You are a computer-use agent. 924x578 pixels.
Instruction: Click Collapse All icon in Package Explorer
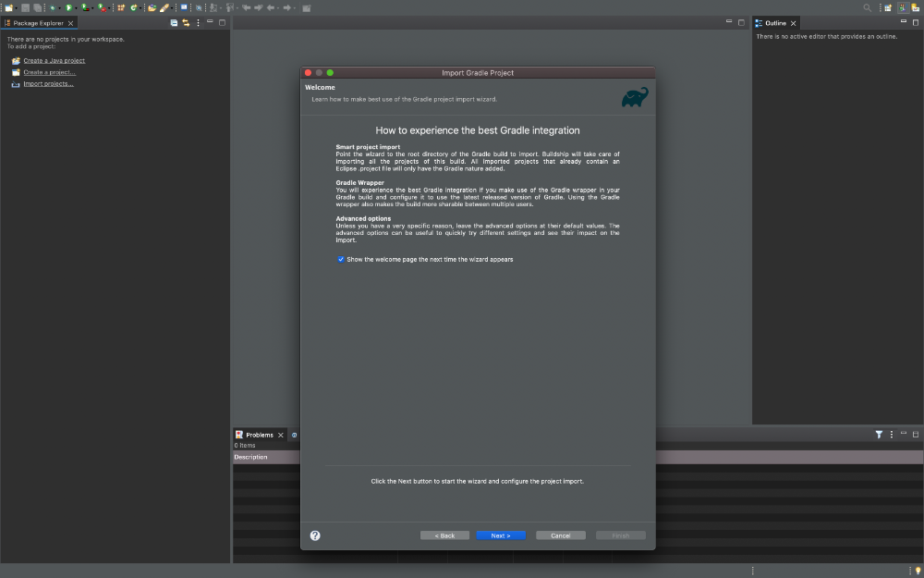click(x=174, y=23)
